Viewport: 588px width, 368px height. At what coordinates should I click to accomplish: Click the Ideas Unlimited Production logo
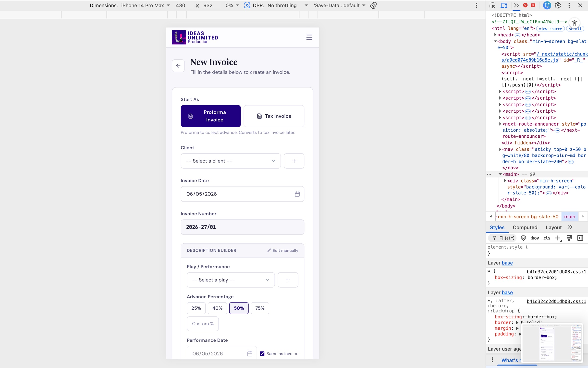coord(195,37)
